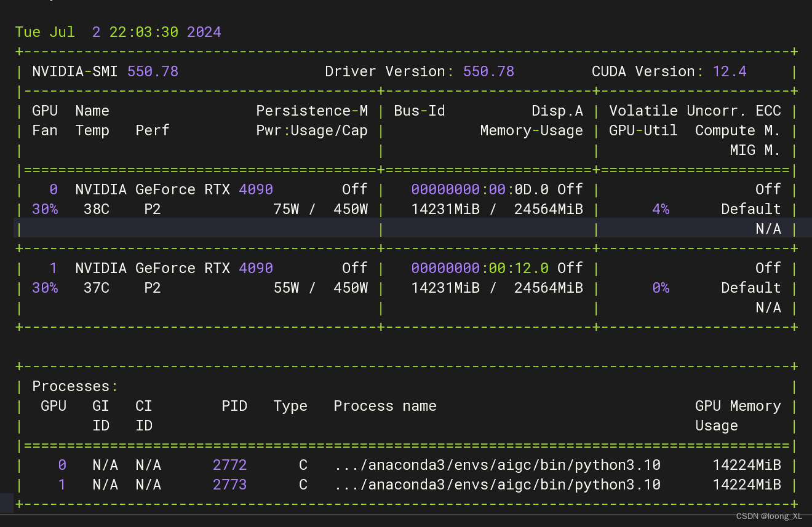Click process ID "2772"
Screen dimensions: 812x527
(x=230, y=465)
